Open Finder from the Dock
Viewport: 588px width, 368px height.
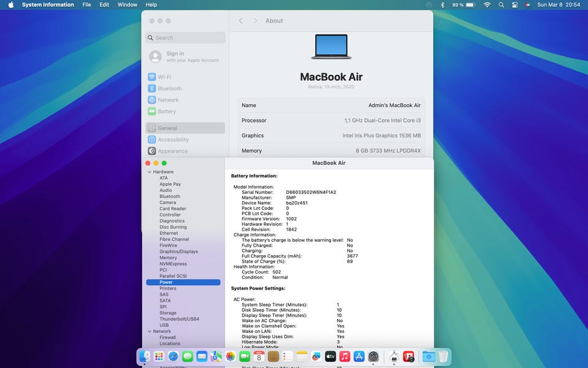[x=145, y=356]
